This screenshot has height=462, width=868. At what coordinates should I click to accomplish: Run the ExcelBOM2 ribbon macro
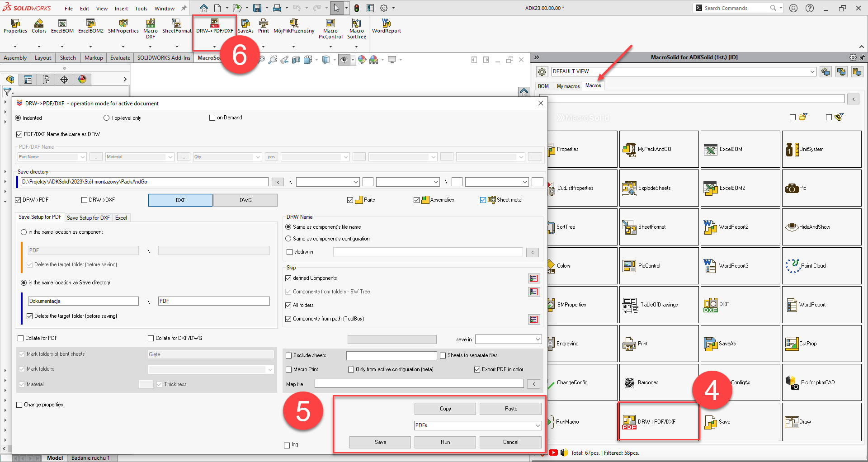[x=90, y=26]
